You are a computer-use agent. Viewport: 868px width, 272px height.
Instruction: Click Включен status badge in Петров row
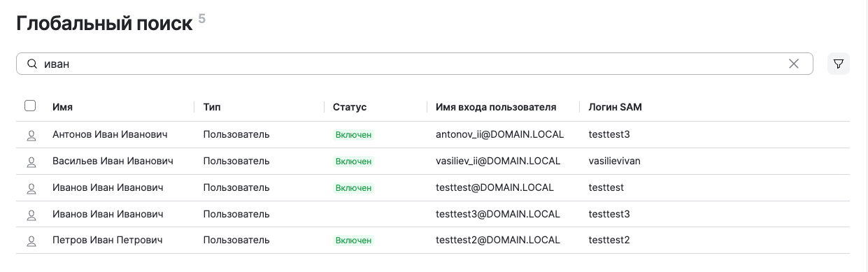[353, 241]
